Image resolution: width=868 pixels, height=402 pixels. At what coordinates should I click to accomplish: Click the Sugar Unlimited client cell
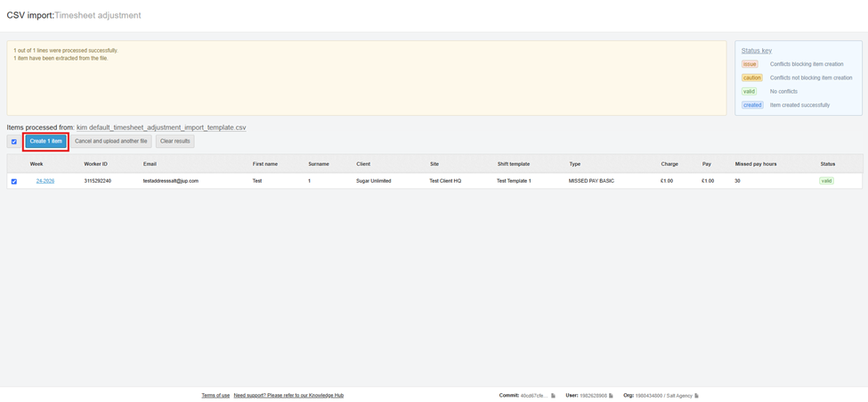click(x=374, y=181)
